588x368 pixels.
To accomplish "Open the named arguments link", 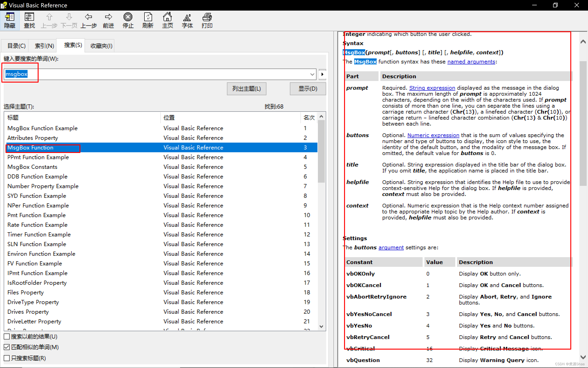I will 471,62.
